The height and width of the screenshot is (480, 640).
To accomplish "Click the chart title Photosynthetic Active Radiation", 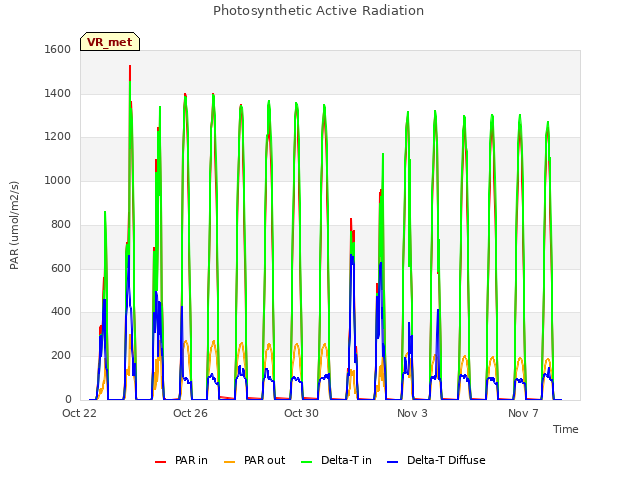I will pos(318,11).
